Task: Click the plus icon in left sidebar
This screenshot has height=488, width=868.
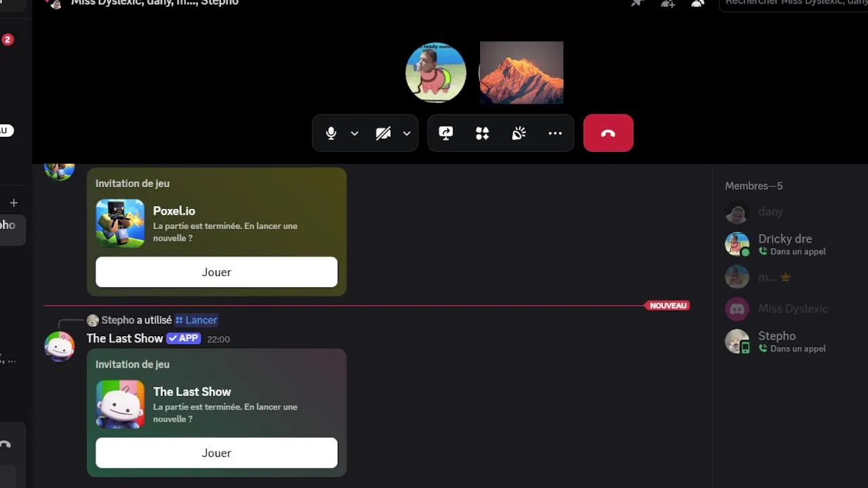Action: click(14, 203)
